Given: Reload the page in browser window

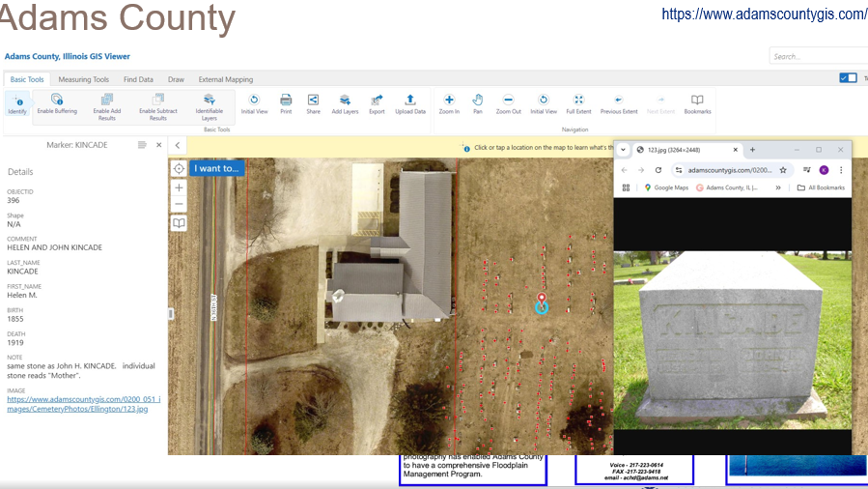Looking at the screenshot, I should click(x=658, y=170).
